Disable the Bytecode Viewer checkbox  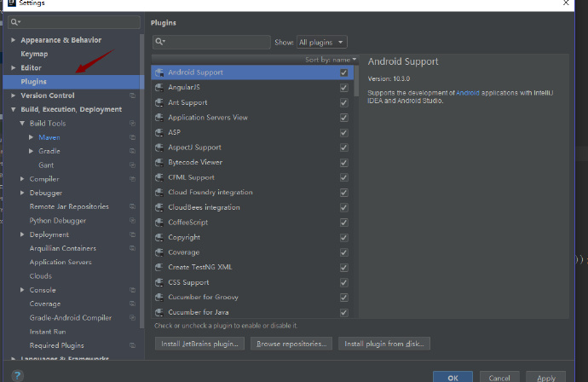(344, 163)
